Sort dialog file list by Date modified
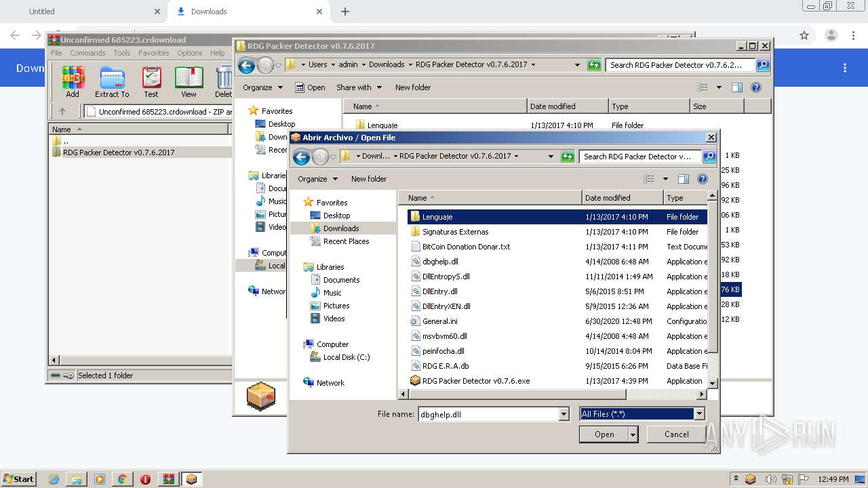 [x=623, y=198]
